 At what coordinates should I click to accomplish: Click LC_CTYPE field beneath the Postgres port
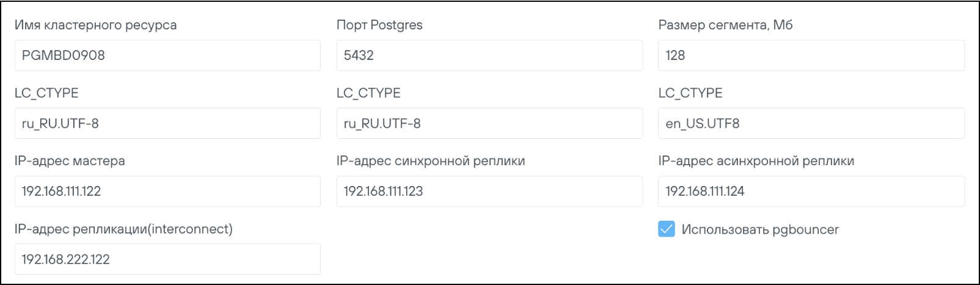489,124
